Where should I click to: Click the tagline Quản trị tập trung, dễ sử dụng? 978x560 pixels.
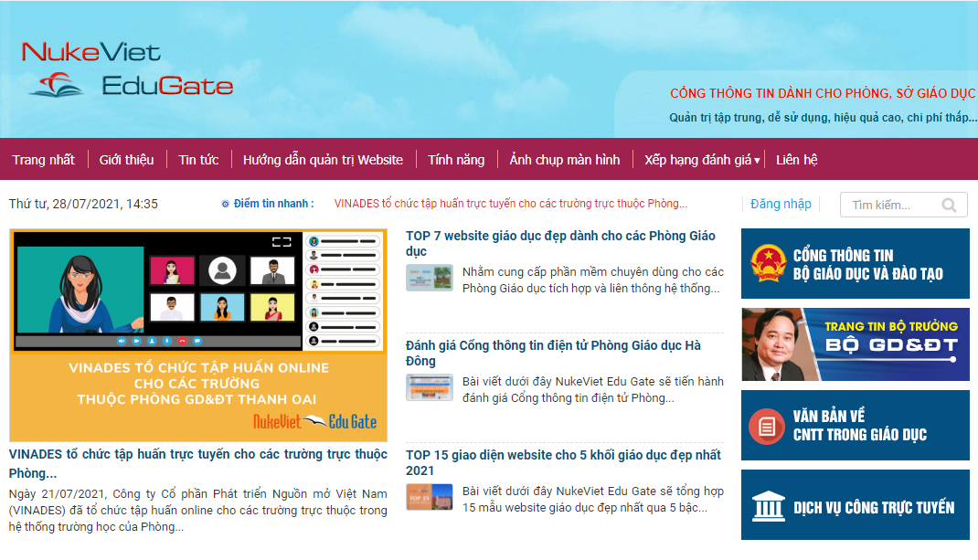pos(823,117)
